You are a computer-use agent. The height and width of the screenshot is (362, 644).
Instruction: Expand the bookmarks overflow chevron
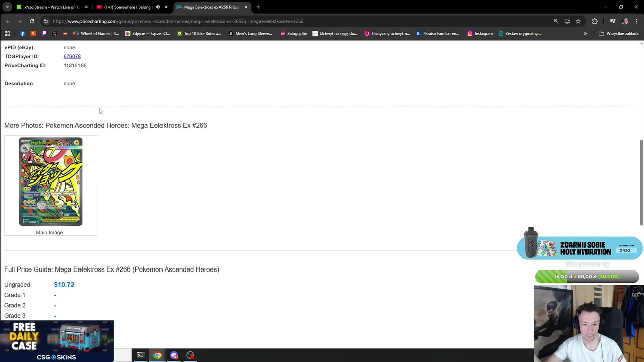pyautogui.click(x=585, y=34)
